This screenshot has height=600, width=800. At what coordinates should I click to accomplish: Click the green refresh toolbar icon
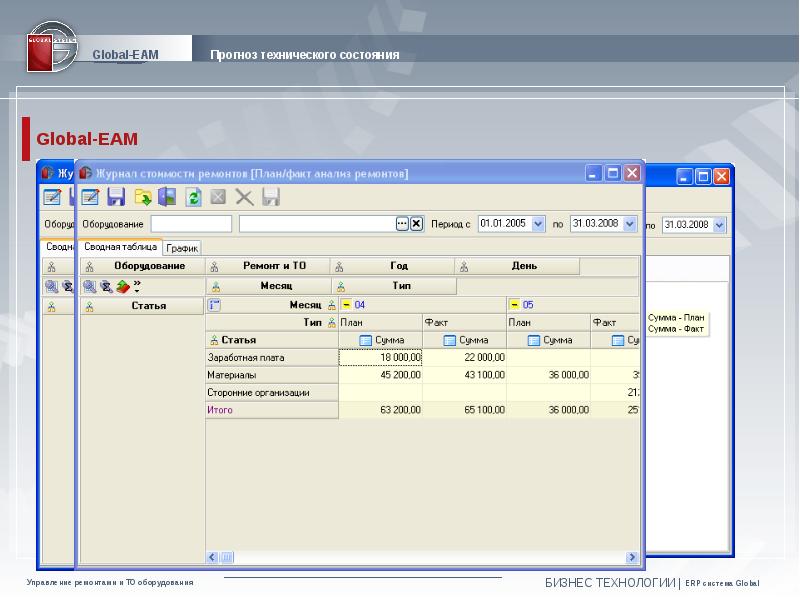click(194, 197)
